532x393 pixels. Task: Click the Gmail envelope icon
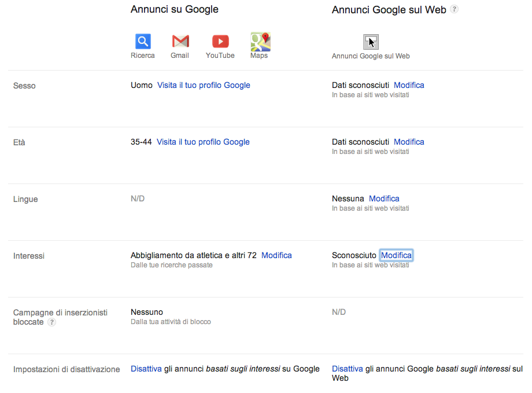click(180, 41)
